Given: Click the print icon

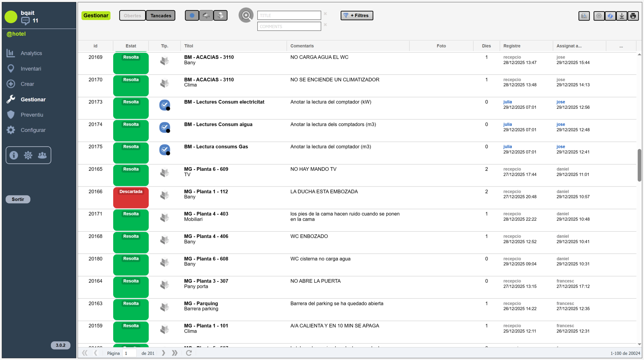Looking at the screenshot, I should (633, 16).
